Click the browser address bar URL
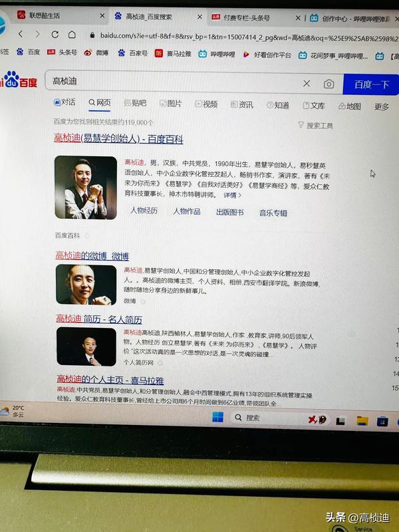The image size is (399, 532). click(x=247, y=37)
